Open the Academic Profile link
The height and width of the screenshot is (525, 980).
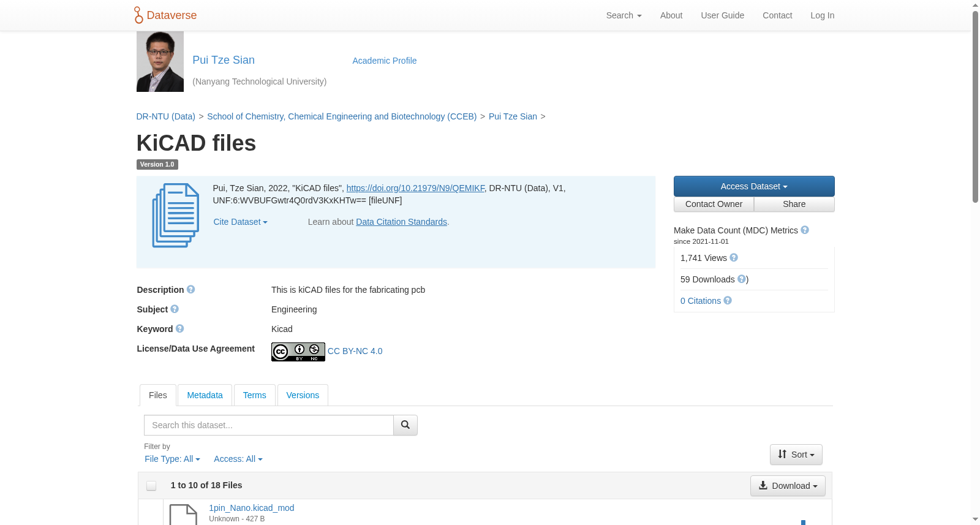click(385, 61)
